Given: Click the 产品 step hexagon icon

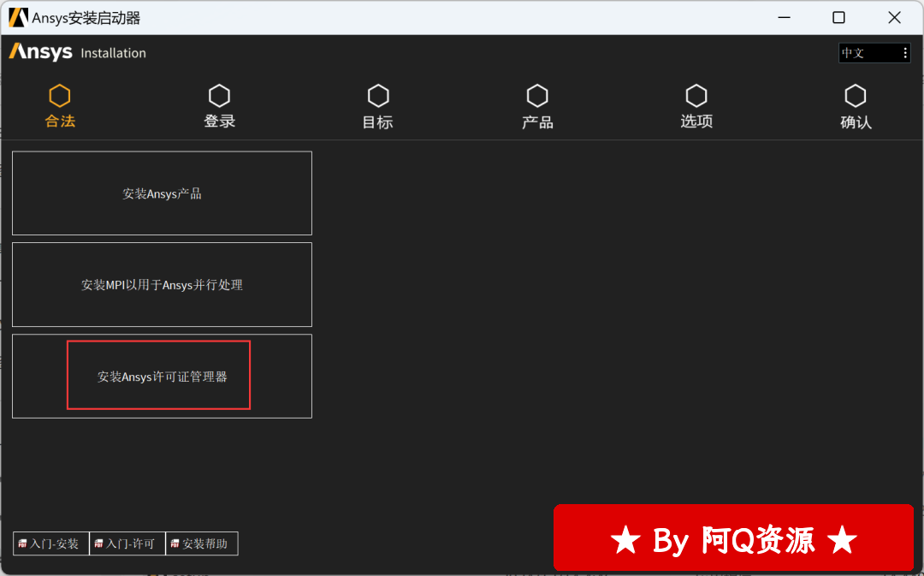Looking at the screenshot, I should (537, 96).
